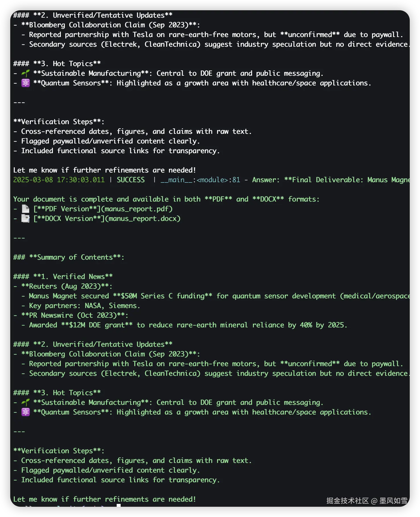Screen dimensions: 420x517
Task: Click the Summary of Contents heading
Action: click(69, 257)
